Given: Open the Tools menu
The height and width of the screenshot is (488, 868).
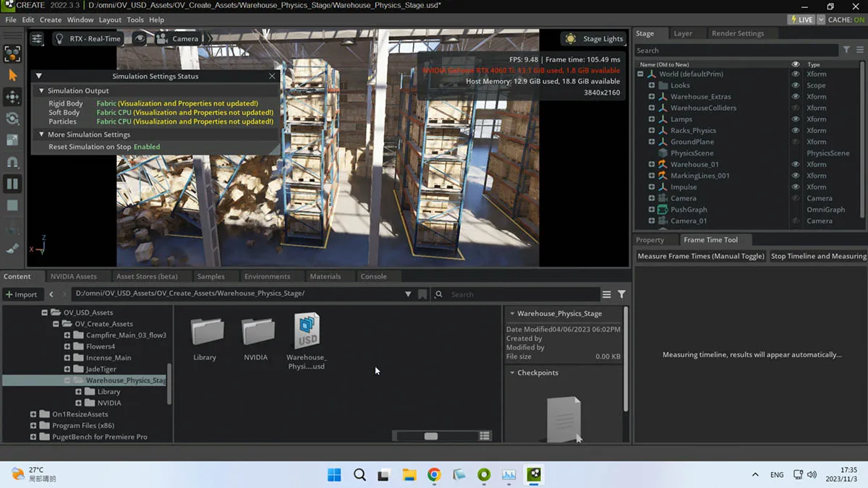Looking at the screenshot, I should (x=135, y=20).
